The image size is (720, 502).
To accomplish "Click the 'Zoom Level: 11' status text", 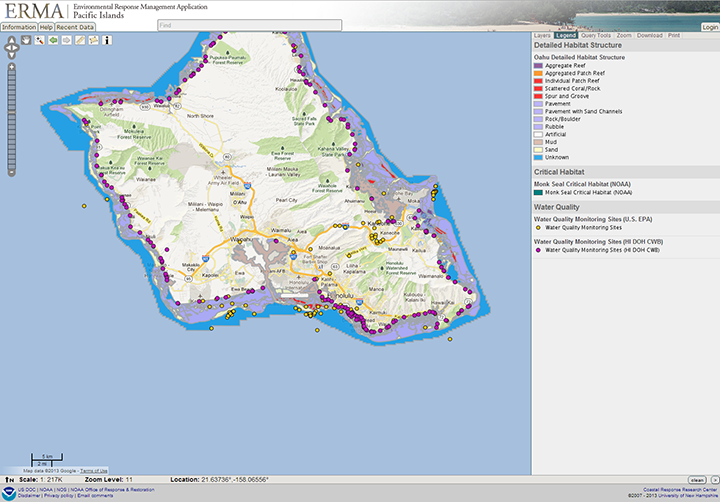I will tap(108, 479).
